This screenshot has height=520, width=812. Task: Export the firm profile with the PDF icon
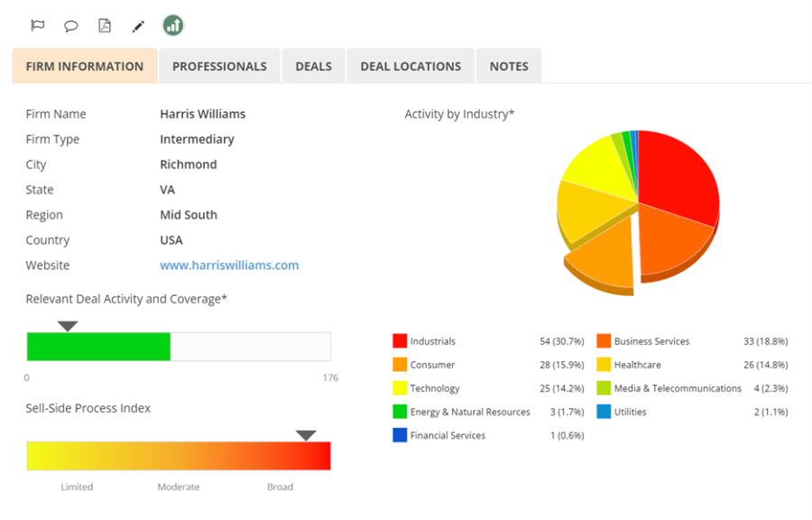(x=105, y=25)
